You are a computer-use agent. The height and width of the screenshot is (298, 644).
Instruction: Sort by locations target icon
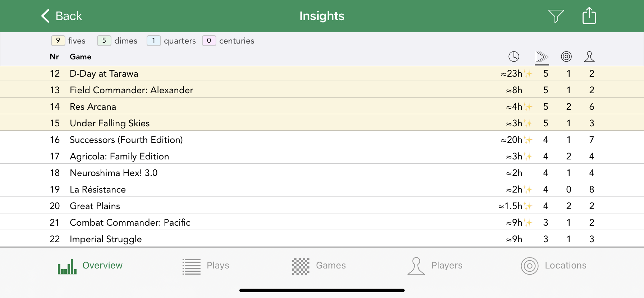point(566,57)
